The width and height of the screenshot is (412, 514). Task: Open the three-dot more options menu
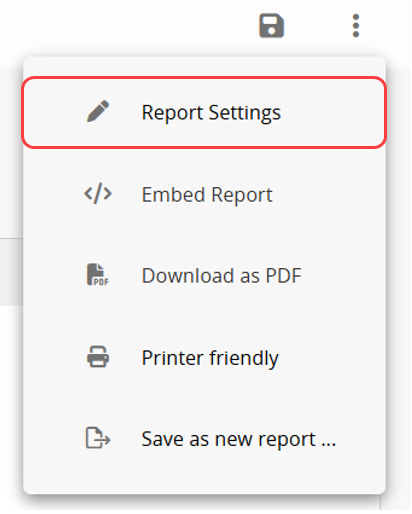click(356, 25)
